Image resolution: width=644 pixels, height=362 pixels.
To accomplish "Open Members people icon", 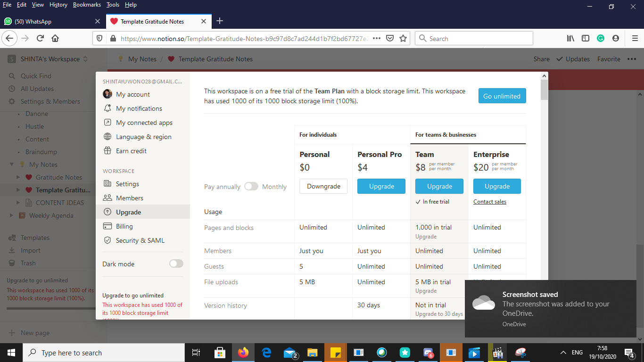I will tap(107, 198).
